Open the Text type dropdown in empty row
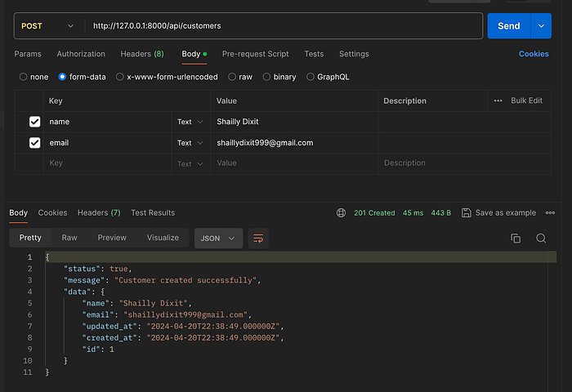 click(190, 163)
